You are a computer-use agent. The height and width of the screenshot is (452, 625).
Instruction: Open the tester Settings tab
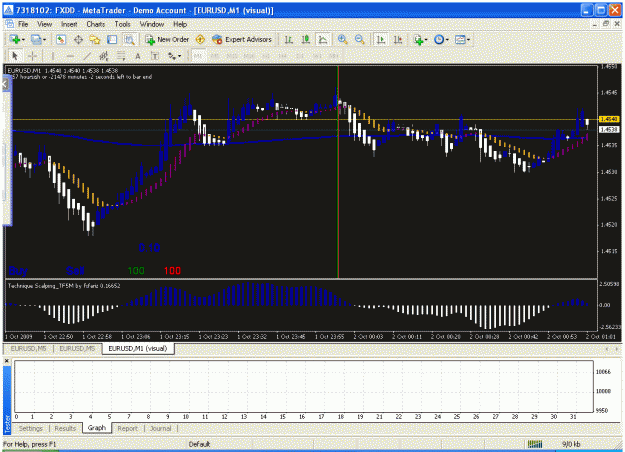(x=31, y=428)
